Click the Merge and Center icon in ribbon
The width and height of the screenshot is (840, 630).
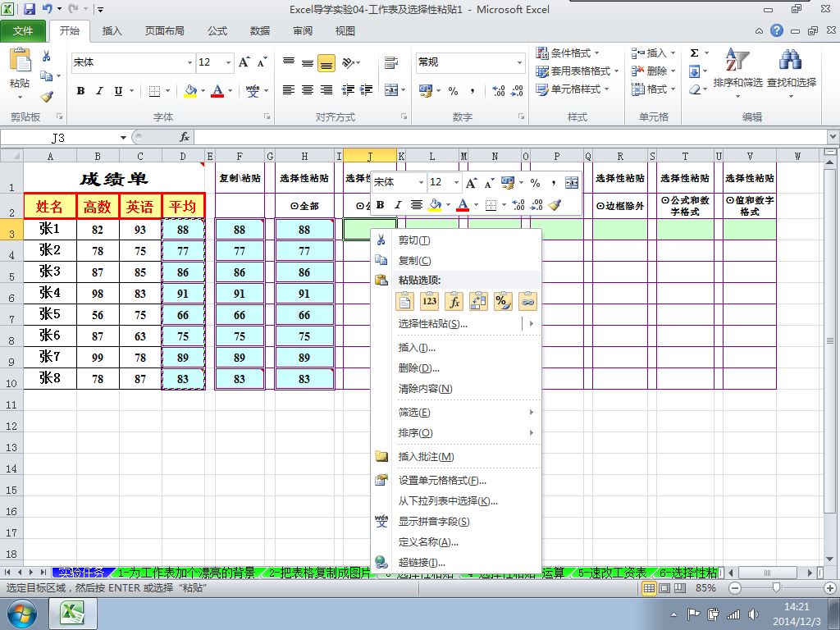(x=391, y=90)
